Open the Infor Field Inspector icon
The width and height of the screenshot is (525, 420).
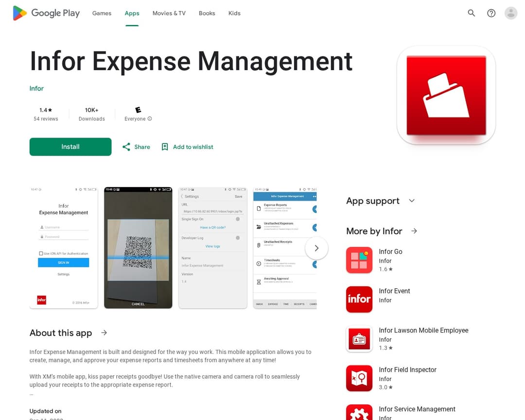(x=359, y=378)
